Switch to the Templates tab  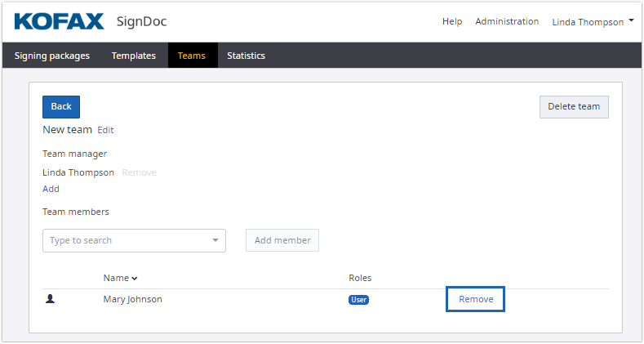(x=134, y=56)
